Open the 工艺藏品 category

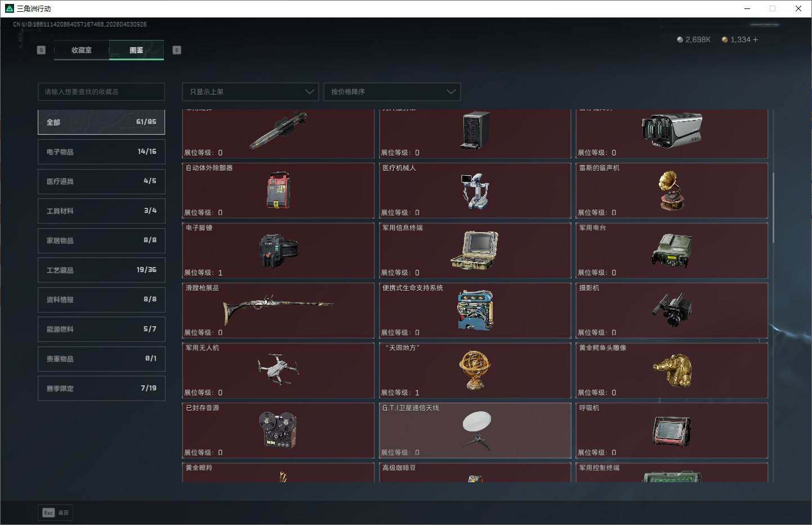101,270
